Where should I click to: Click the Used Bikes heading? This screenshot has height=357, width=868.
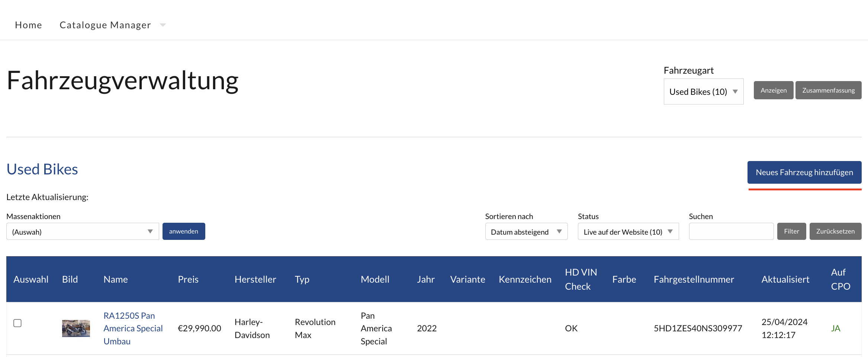point(42,169)
